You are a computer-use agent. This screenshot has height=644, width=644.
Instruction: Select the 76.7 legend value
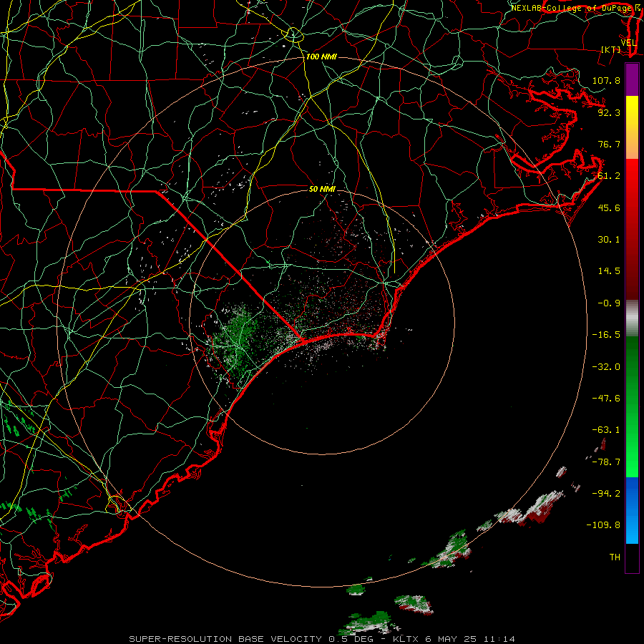pyautogui.click(x=609, y=144)
